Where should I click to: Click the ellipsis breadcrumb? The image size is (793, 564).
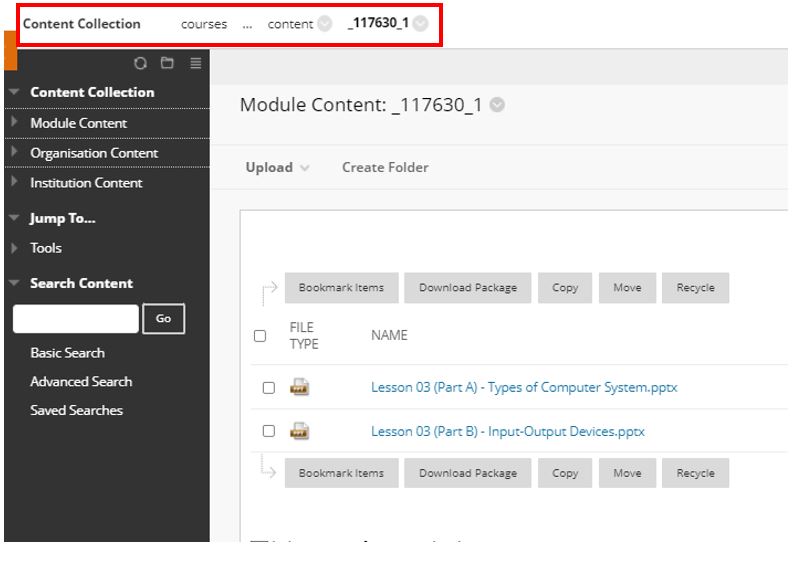pos(247,24)
